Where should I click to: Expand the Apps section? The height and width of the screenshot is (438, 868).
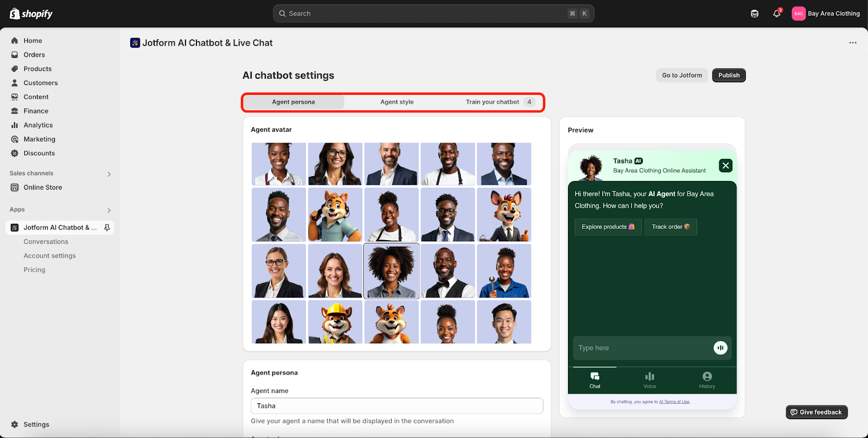(109, 210)
